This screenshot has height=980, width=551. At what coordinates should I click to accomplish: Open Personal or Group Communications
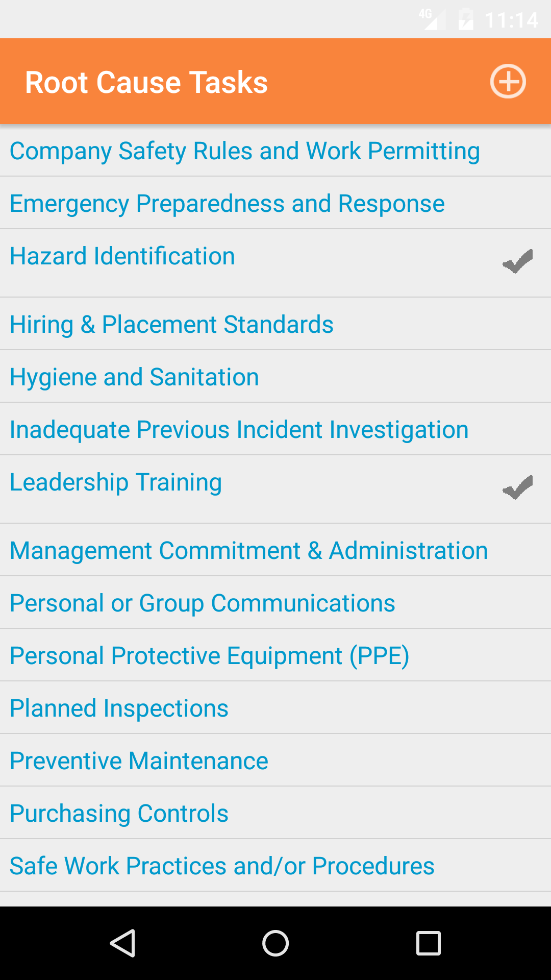tap(203, 603)
